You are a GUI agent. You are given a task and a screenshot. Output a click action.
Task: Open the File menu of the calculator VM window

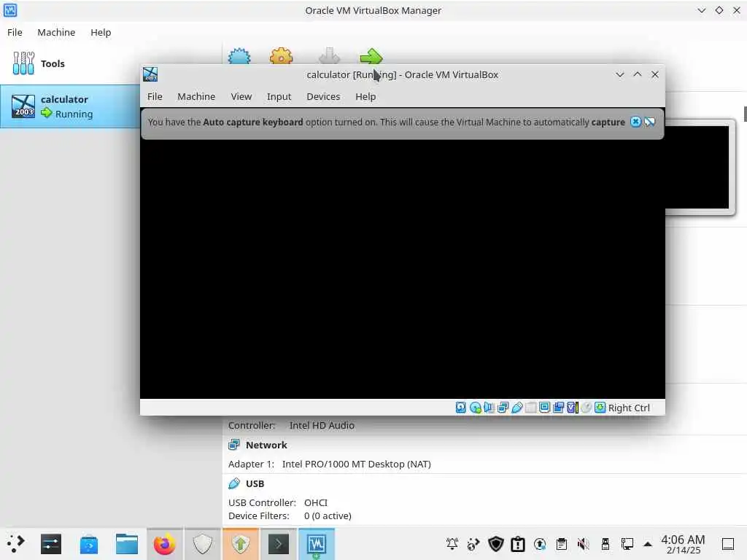pos(155,97)
